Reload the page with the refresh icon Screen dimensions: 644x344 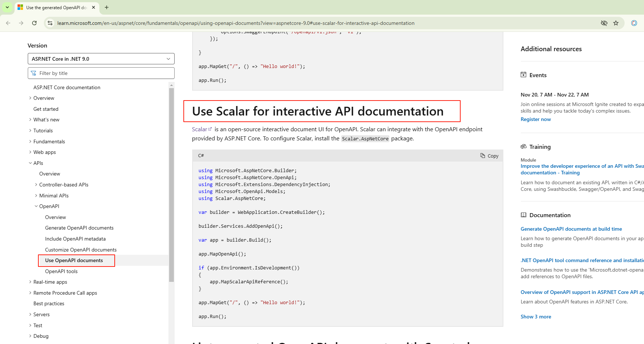[34, 23]
